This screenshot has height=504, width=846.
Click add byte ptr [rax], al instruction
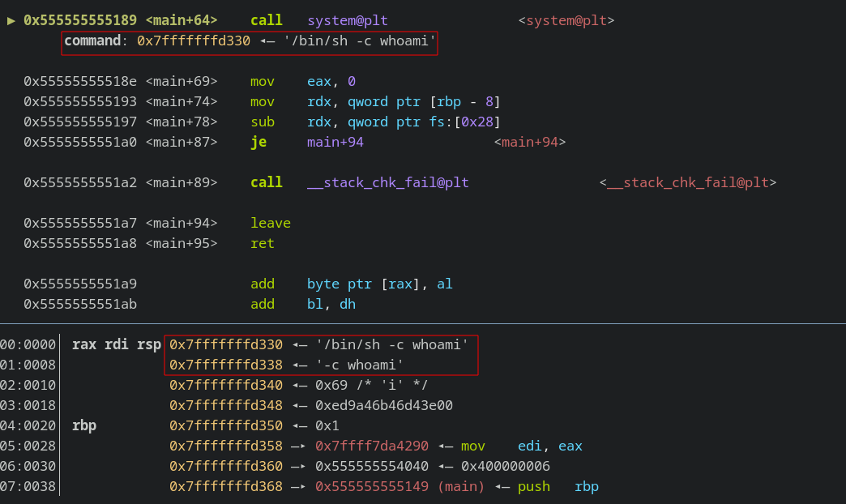click(x=351, y=284)
